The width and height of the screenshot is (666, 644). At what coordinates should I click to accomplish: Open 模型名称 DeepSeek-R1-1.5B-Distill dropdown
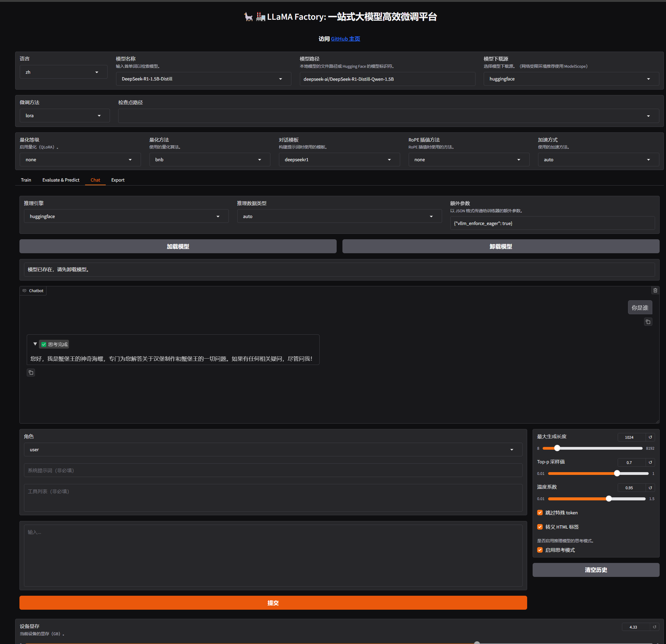[203, 79]
